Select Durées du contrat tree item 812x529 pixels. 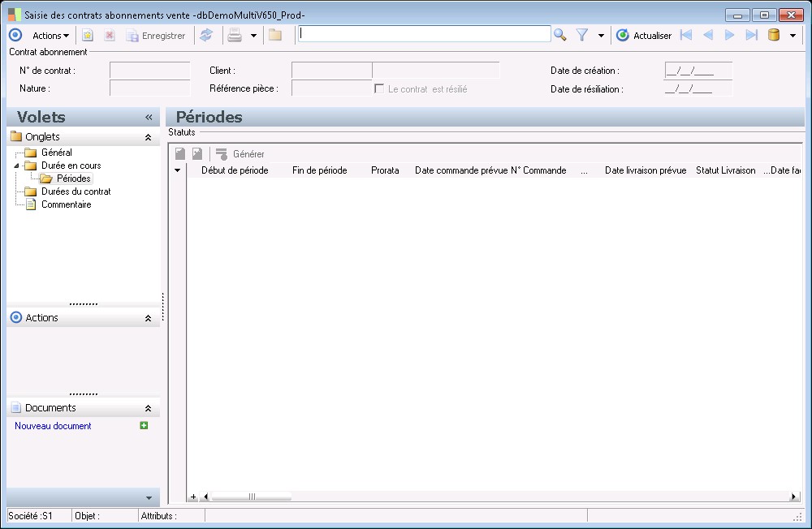tap(76, 191)
